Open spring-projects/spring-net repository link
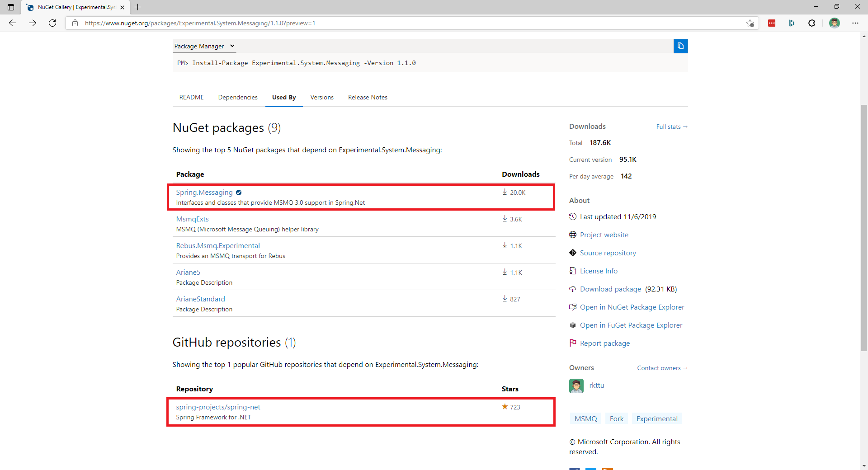This screenshot has height=470, width=868. coord(218,407)
